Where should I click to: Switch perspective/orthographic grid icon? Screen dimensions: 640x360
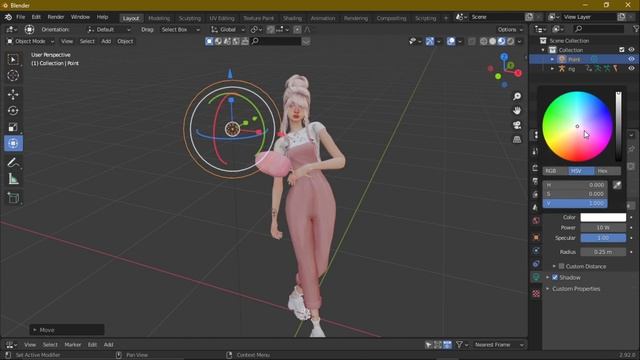tap(517, 139)
